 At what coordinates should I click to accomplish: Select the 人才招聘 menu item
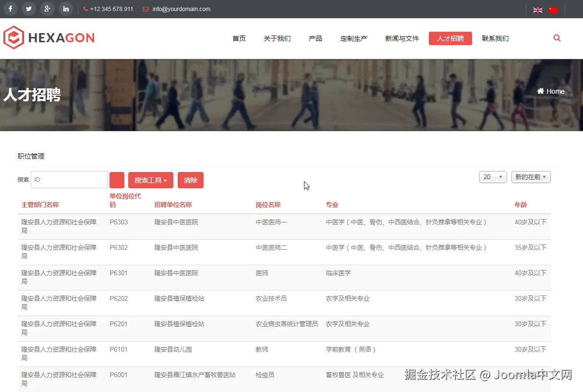click(x=450, y=38)
